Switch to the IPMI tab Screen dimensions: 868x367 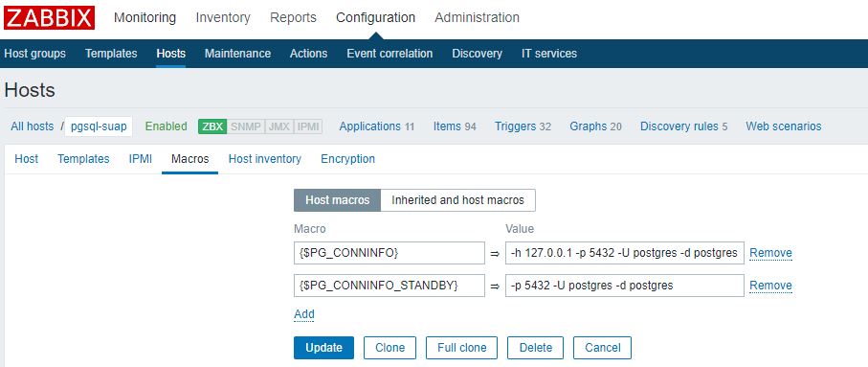point(141,159)
